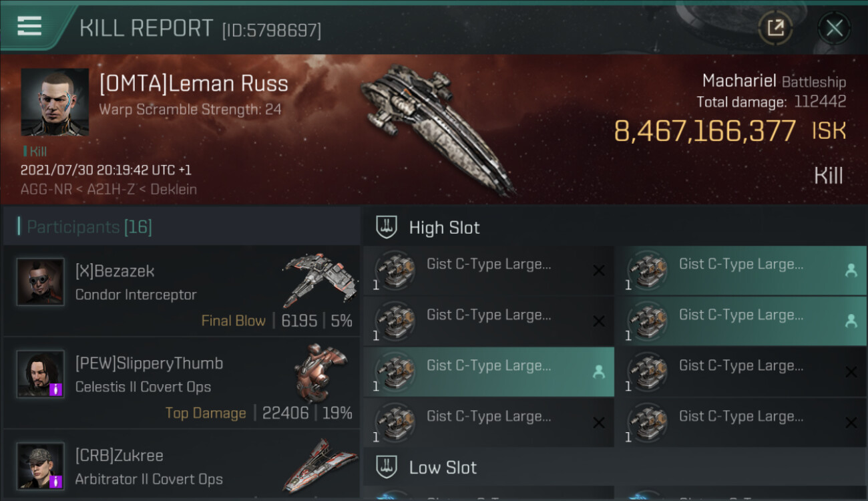Viewport: 868px width, 501px height.
Task: Select first Gist C-Type Large module in left column
Action: (488, 271)
